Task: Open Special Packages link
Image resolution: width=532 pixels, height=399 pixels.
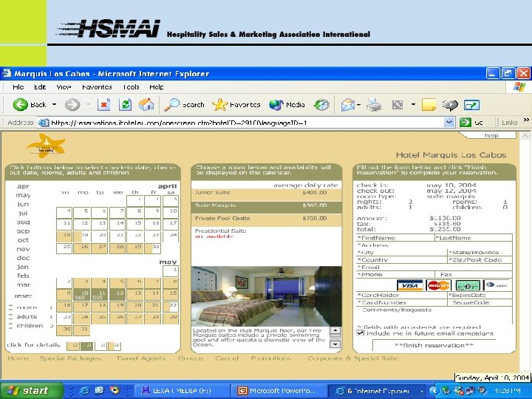Action: coord(70,358)
